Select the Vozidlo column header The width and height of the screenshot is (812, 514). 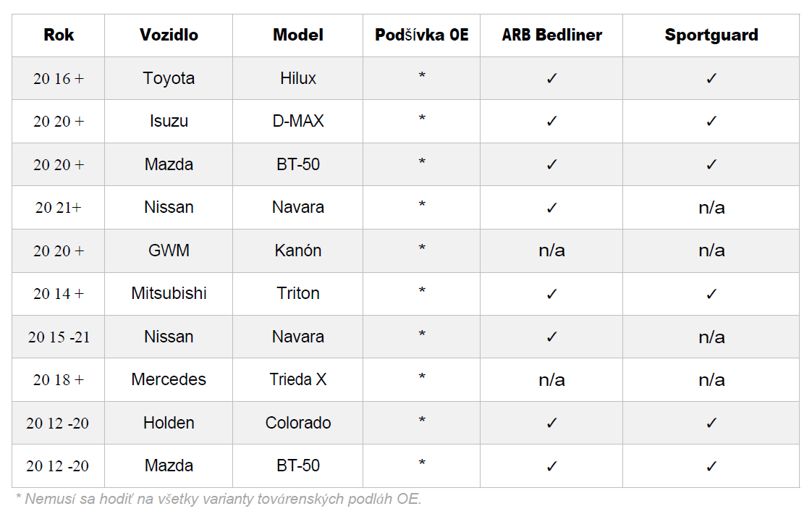click(x=169, y=35)
